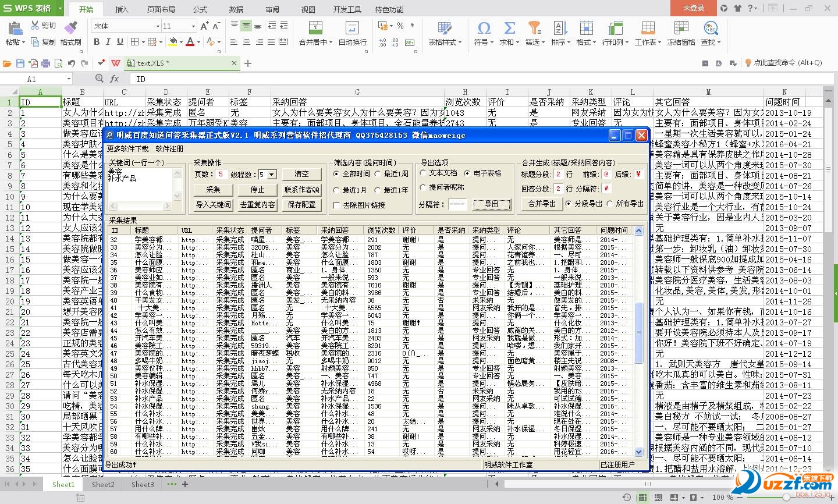Viewport: 838px width, 504px height.
Task: Click the Merge and Center (合并居中) icon
Action: pyautogui.click(x=315, y=28)
